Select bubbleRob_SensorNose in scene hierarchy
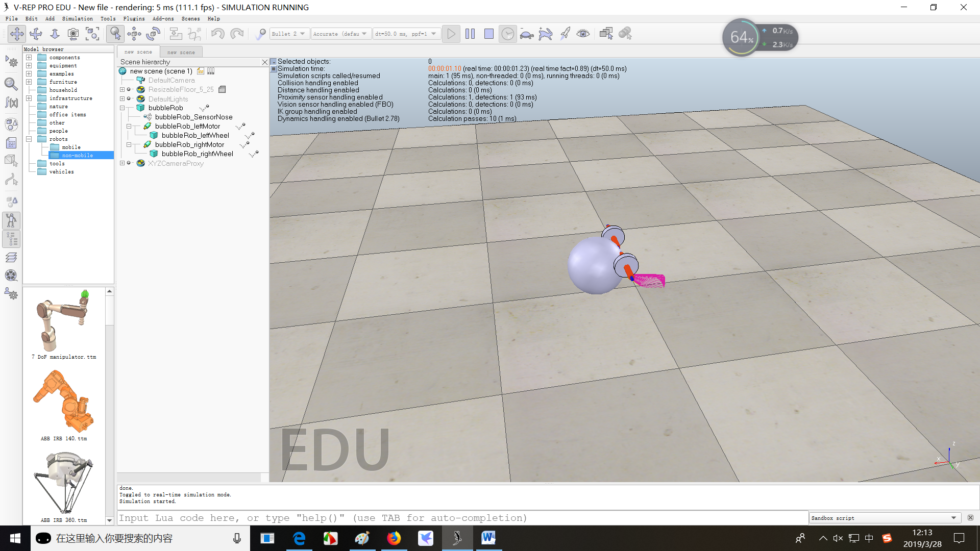The width and height of the screenshot is (980, 551). point(193,117)
